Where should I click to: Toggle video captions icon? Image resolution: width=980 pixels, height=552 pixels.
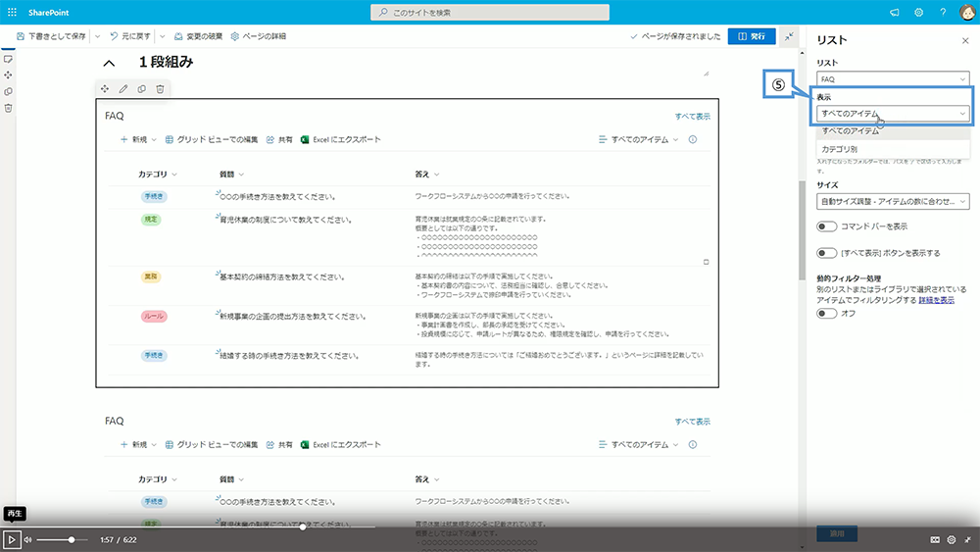click(935, 539)
